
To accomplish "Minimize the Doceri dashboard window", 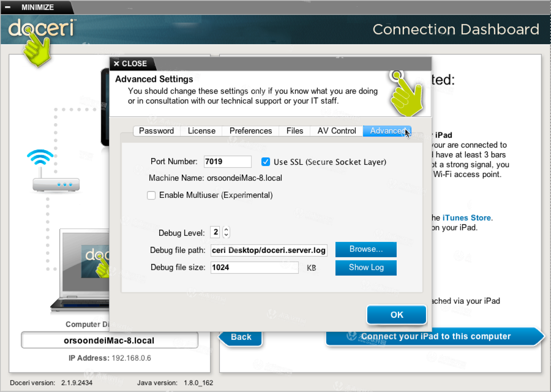I will coord(32,7).
